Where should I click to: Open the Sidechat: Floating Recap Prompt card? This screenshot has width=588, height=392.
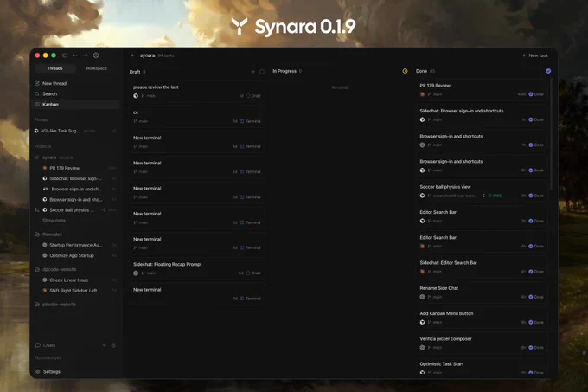click(x=197, y=268)
